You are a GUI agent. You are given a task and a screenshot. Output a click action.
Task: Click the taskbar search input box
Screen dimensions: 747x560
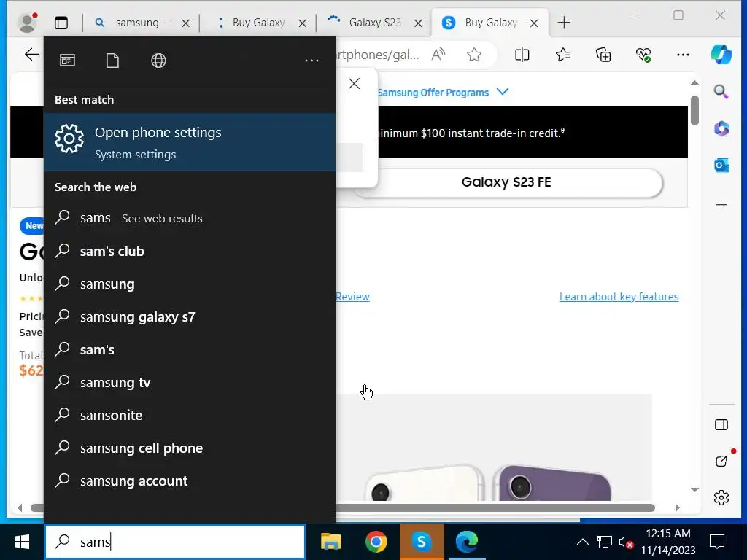pyautogui.click(x=175, y=542)
